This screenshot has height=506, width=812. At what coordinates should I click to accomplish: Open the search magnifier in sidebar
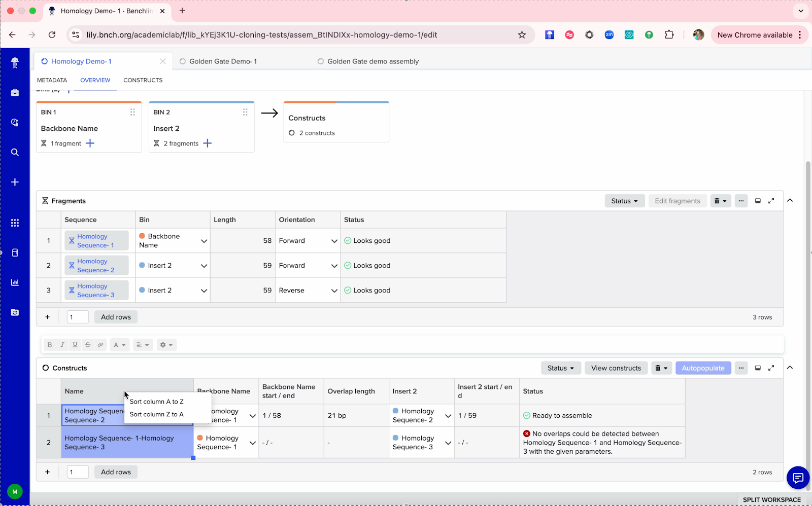pos(15,152)
